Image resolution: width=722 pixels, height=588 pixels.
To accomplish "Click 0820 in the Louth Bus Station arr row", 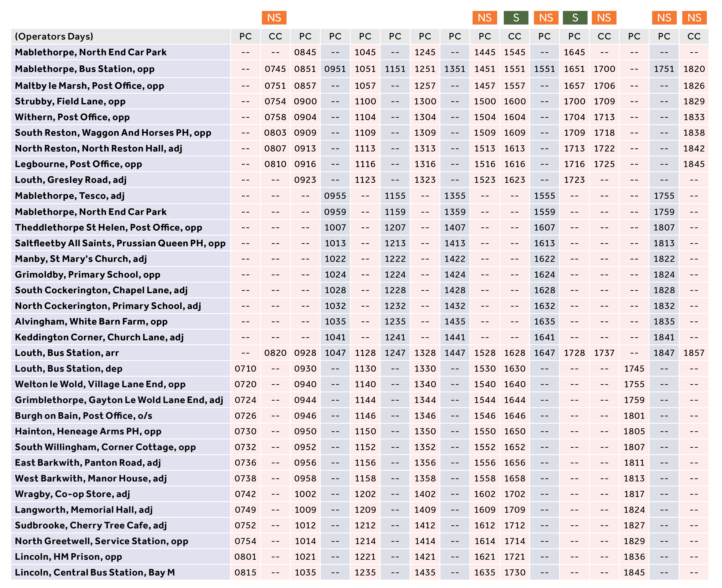I will click(x=275, y=353).
